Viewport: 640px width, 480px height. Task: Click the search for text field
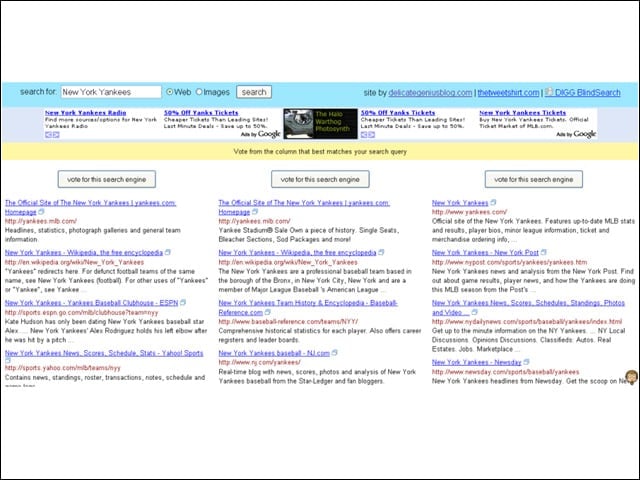[x=111, y=92]
